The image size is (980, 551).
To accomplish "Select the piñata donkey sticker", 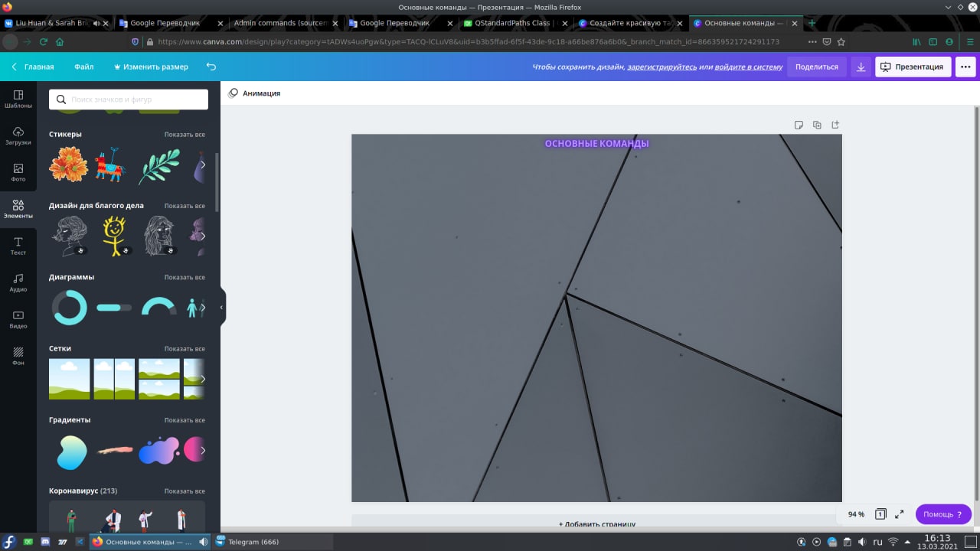I will [110, 164].
